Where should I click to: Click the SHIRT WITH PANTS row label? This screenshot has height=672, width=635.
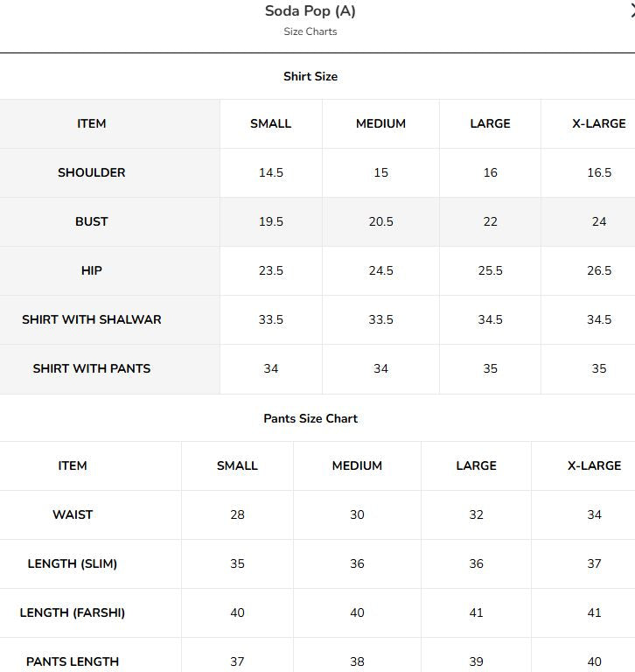click(x=91, y=368)
